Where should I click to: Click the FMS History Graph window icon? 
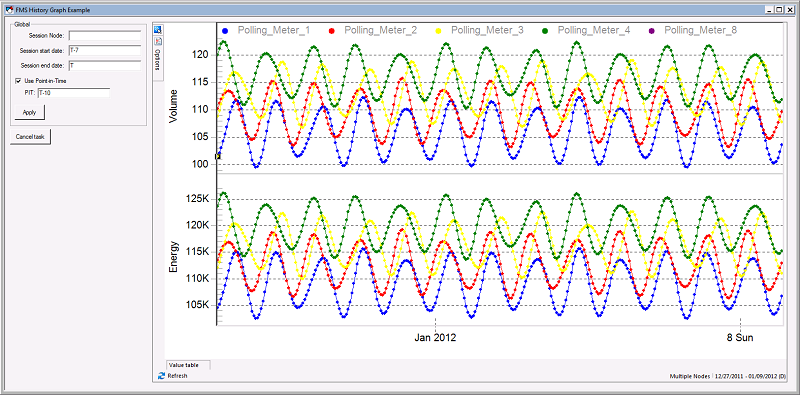click(8, 9)
